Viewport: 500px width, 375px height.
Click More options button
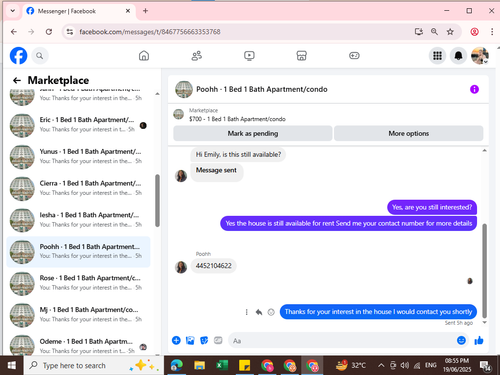click(409, 133)
